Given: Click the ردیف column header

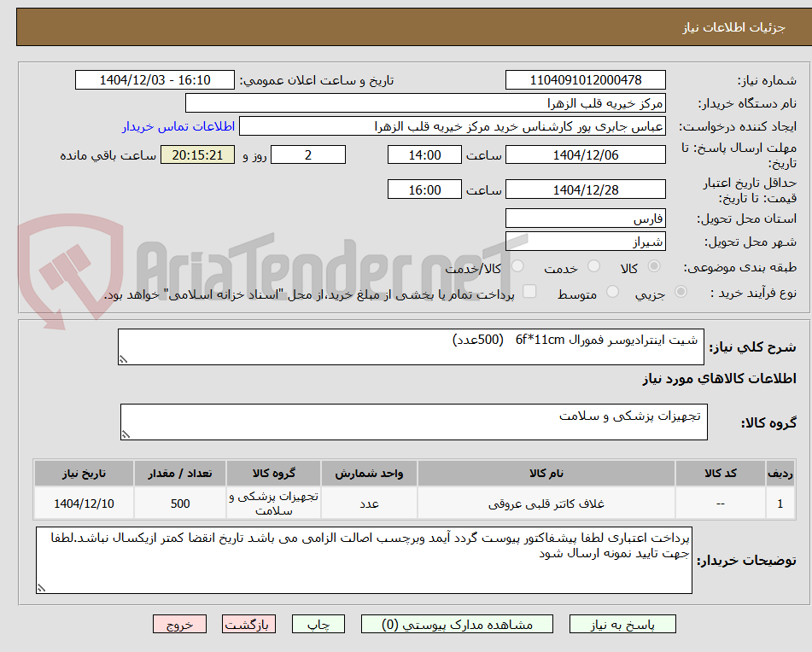Looking at the screenshot, I should coord(780,474).
